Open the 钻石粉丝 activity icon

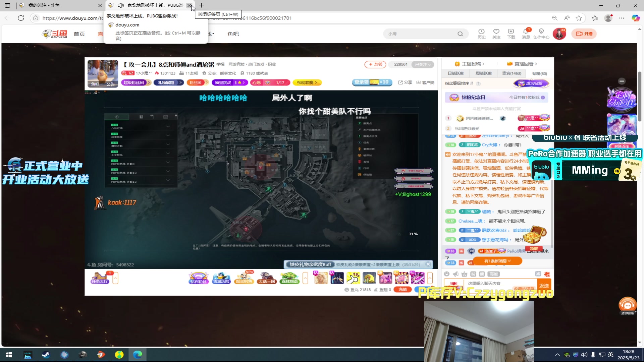199,278
